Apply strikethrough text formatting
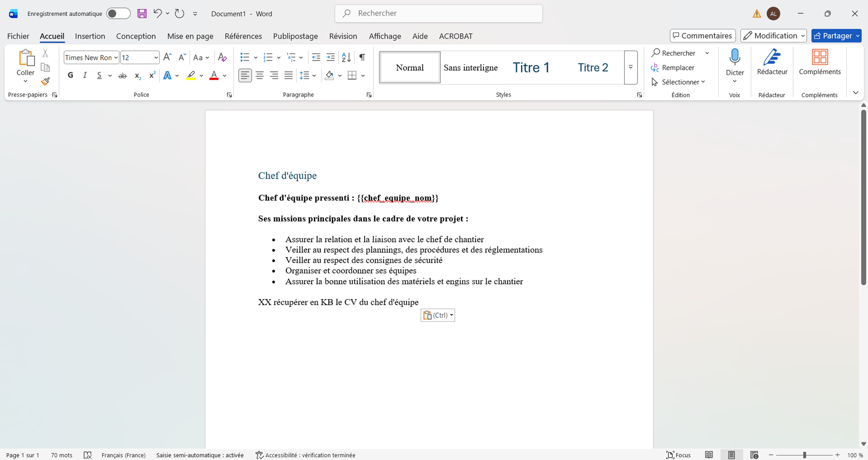 click(x=122, y=76)
